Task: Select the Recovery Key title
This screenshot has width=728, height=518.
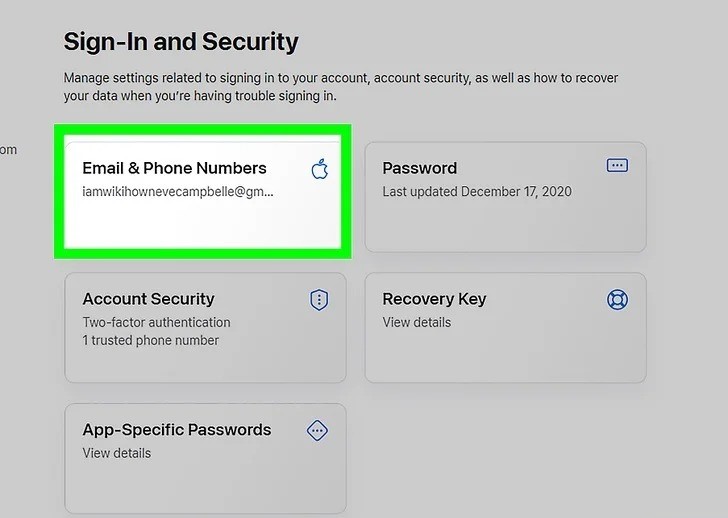Action: pos(434,299)
